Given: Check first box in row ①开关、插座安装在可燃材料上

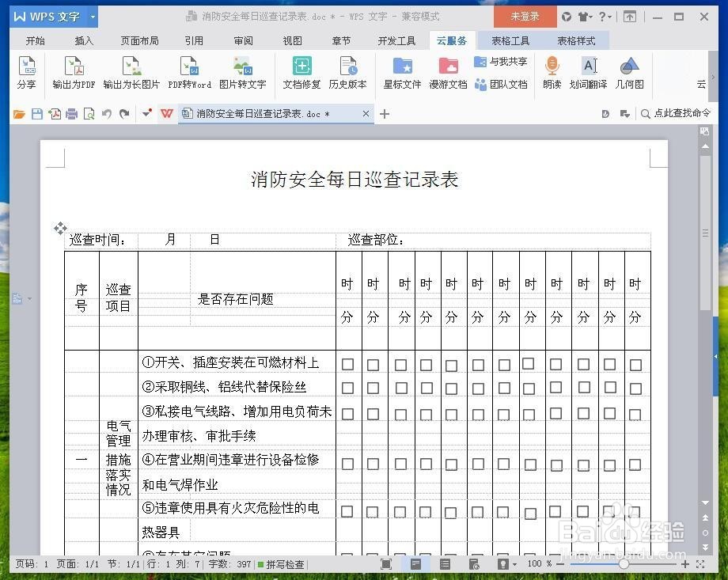Looking at the screenshot, I should 347,364.
